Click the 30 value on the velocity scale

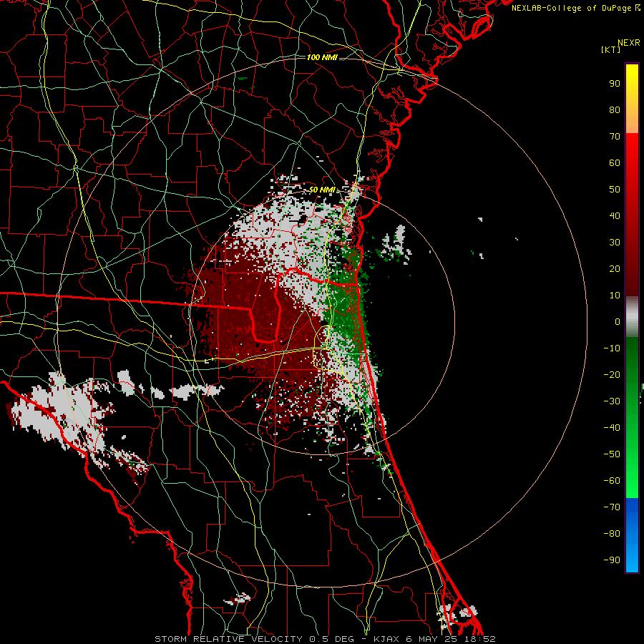(x=615, y=243)
